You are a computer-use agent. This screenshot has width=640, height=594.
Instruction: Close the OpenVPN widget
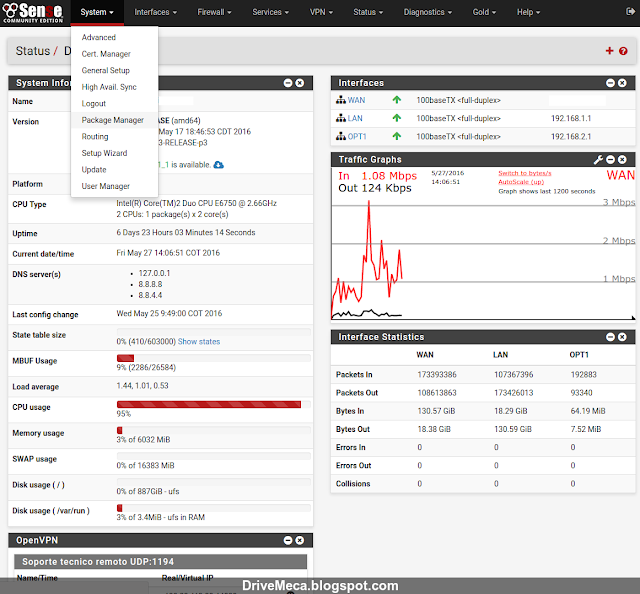click(x=300, y=540)
